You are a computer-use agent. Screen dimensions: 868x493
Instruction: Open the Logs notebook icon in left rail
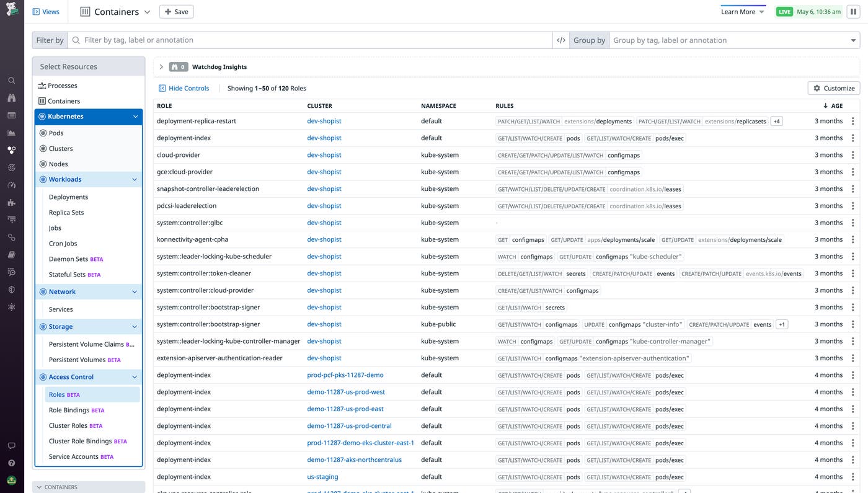pyautogui.click(x=11, y=254)
